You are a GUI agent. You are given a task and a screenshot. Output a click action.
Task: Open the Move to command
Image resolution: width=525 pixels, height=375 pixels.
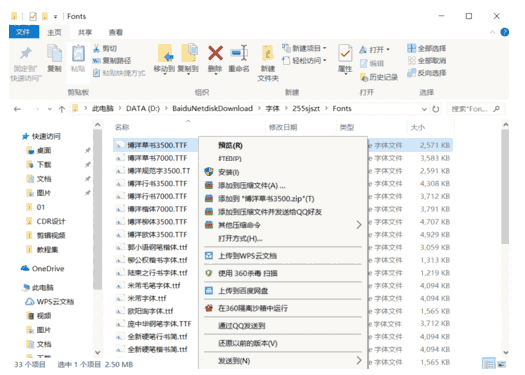pyautogui.click(x=164, y=59)
